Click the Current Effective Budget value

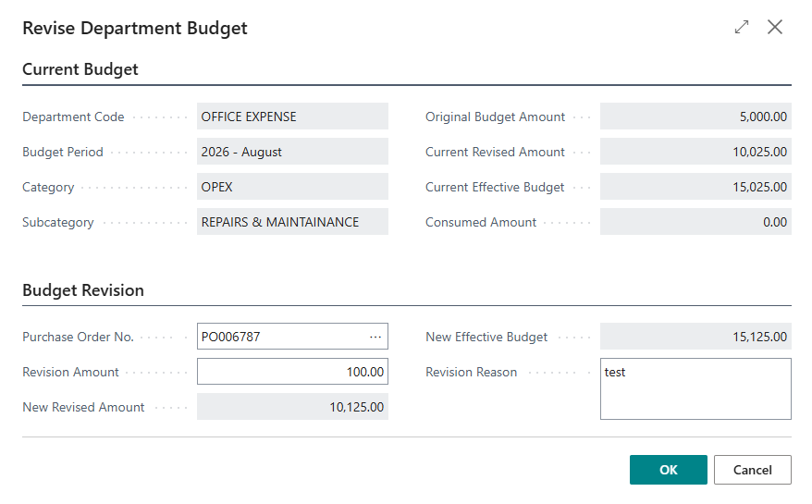[x=695, y=187]
